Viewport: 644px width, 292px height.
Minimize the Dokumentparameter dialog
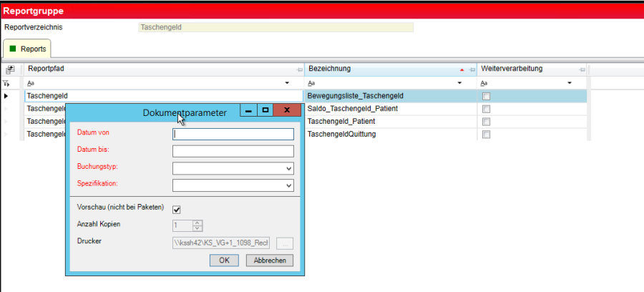pyautogui.click(x=248, y=110)
